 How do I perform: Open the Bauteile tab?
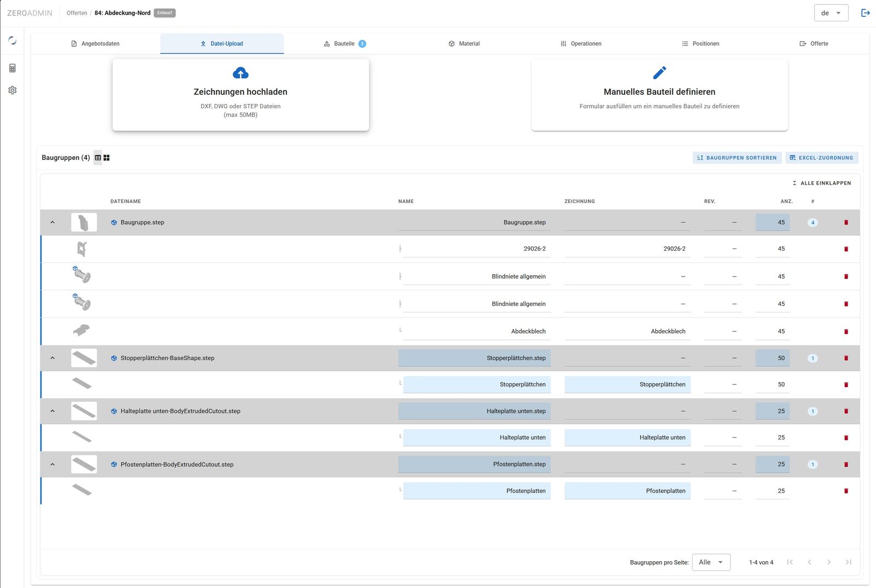point(345,44)
